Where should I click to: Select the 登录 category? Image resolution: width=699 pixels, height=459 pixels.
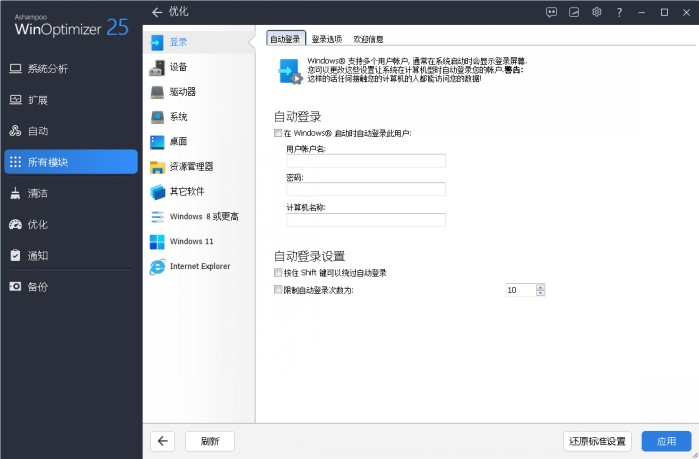(199, 42)
